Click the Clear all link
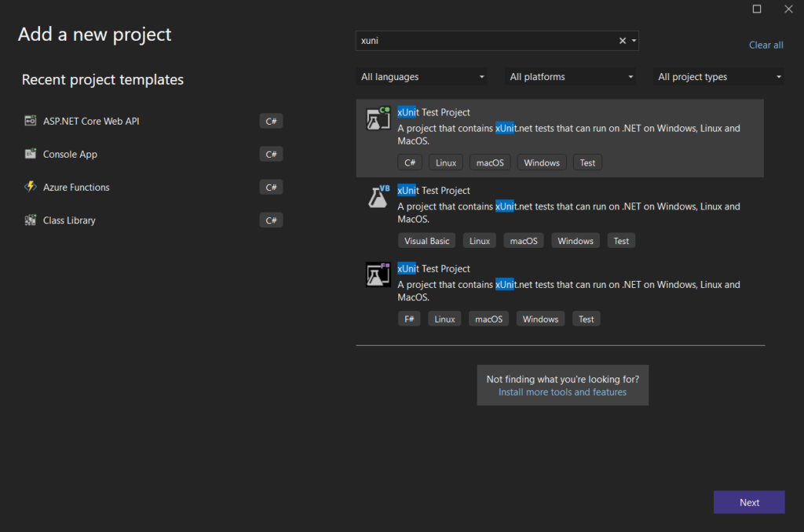804x532 pixels. click(766, 45)
